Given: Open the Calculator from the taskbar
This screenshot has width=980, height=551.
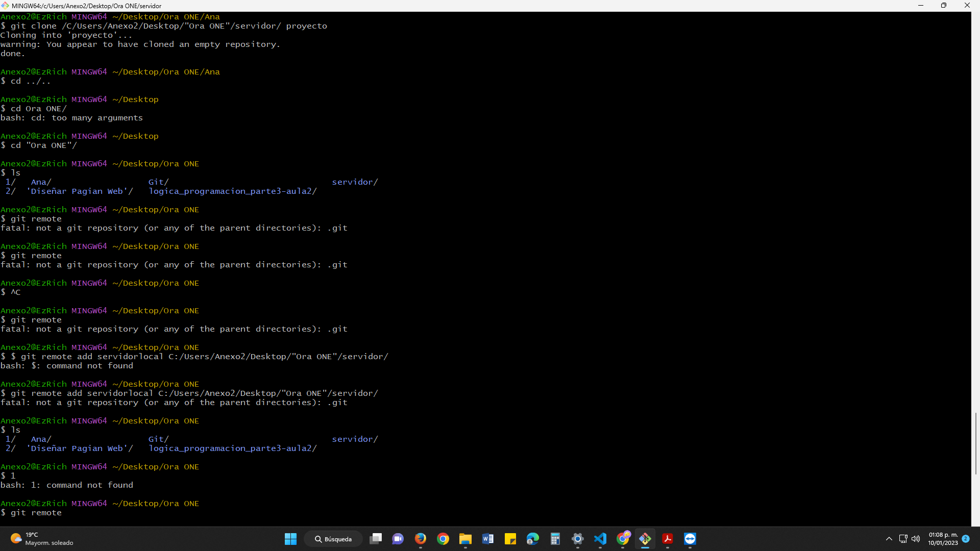Looking at the screenshot, I should 555,539.
